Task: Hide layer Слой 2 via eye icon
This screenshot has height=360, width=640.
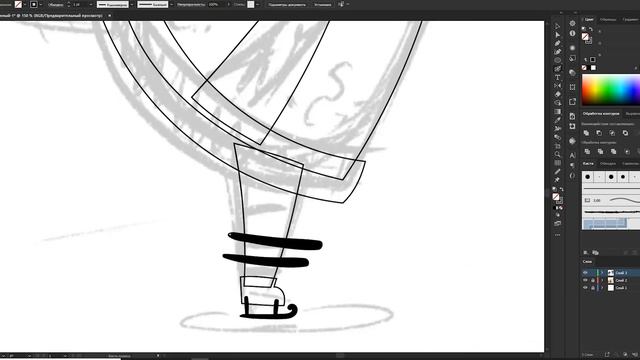Action: pos(586,280)
